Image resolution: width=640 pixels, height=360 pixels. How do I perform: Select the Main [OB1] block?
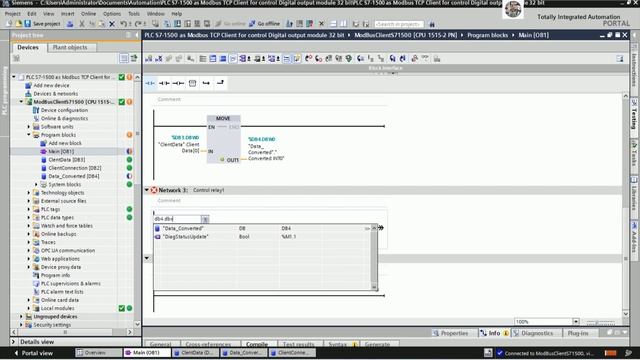(61, 151)
